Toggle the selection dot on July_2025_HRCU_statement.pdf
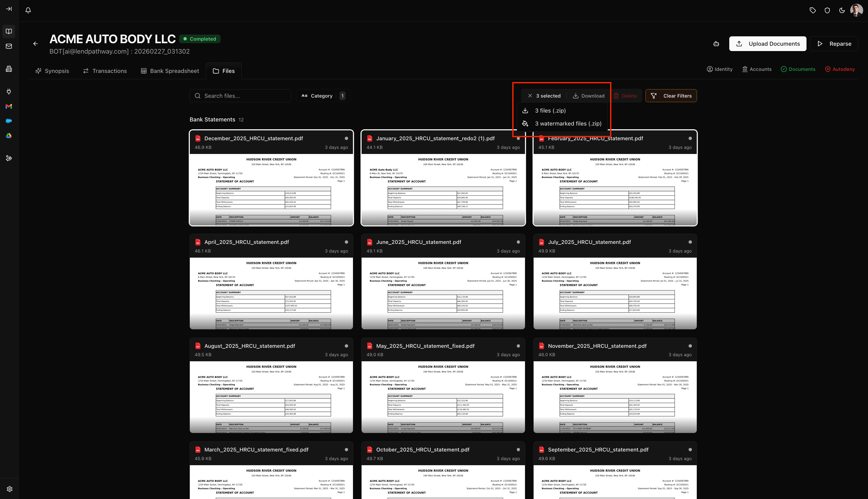 (690, 242)
